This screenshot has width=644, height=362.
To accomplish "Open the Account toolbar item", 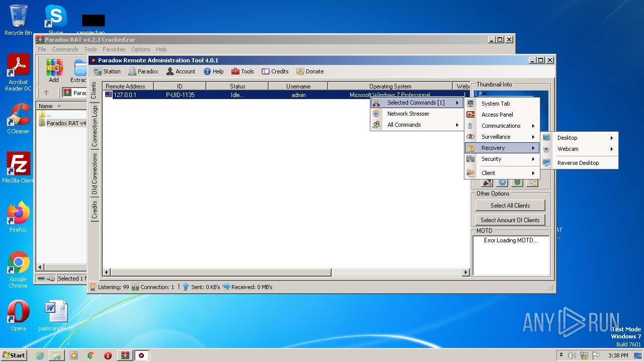I will 181,71.
